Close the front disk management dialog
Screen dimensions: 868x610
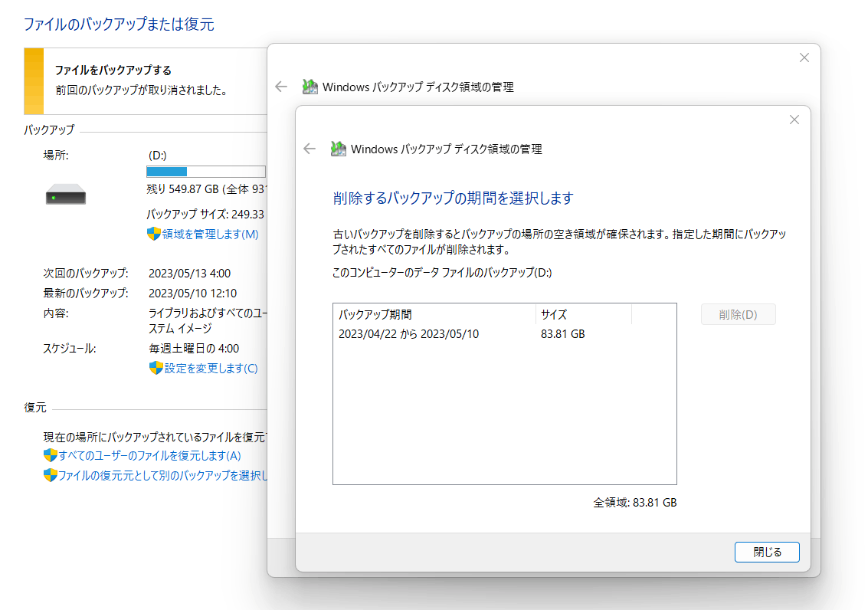click(794, 120)
